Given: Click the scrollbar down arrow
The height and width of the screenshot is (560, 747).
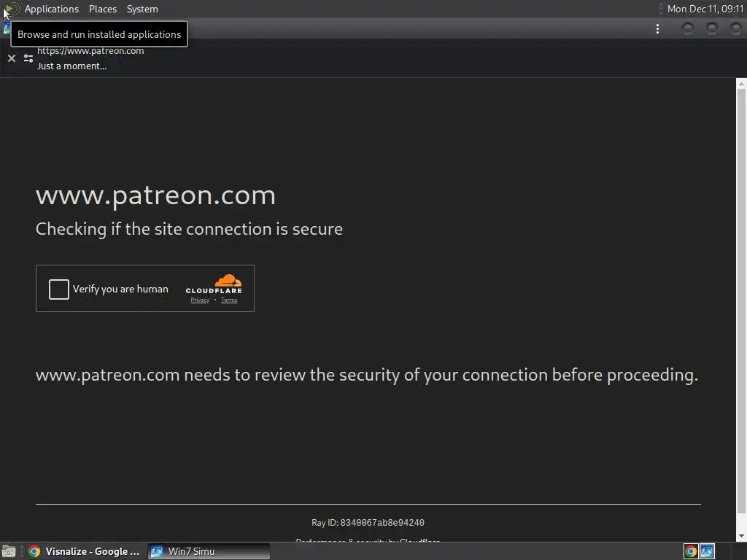Looking at the screenshot, I should [741, 536].
